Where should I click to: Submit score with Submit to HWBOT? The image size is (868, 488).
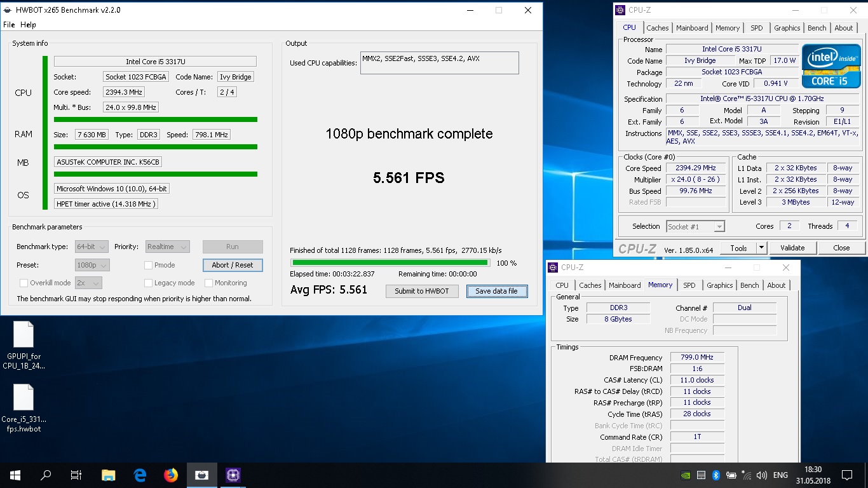[422, 291]
